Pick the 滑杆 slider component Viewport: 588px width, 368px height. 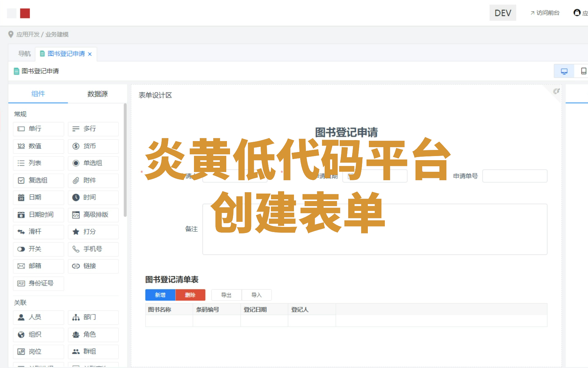pyautogui.click(x=38, y=232)
